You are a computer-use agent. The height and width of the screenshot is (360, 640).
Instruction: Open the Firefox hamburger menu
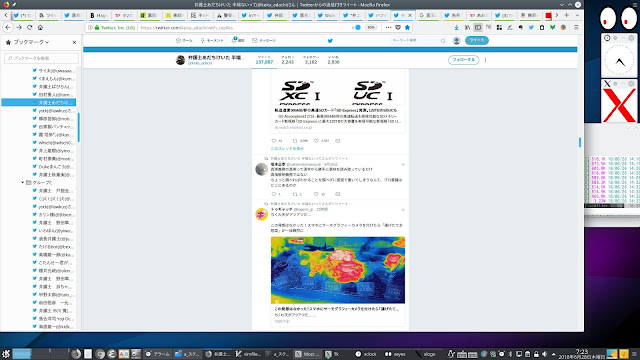click(x=576, y=27)
